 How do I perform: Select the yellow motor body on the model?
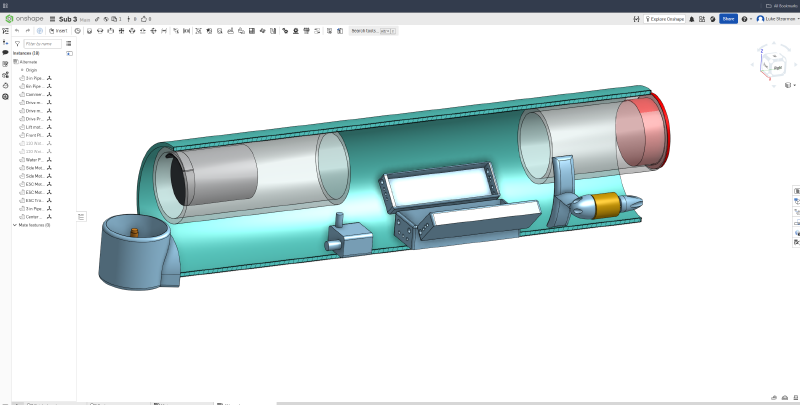pos(605,205)
